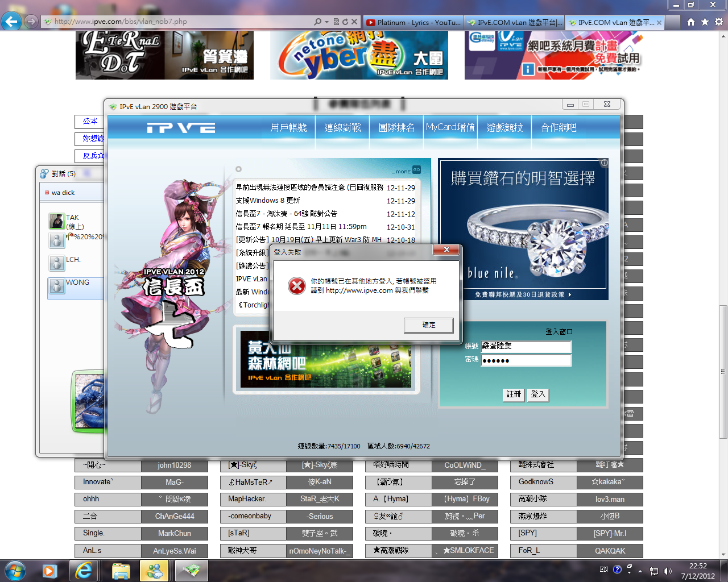Click the player cell 'john10298'
728x582 pixels.
tap(175, 465)
